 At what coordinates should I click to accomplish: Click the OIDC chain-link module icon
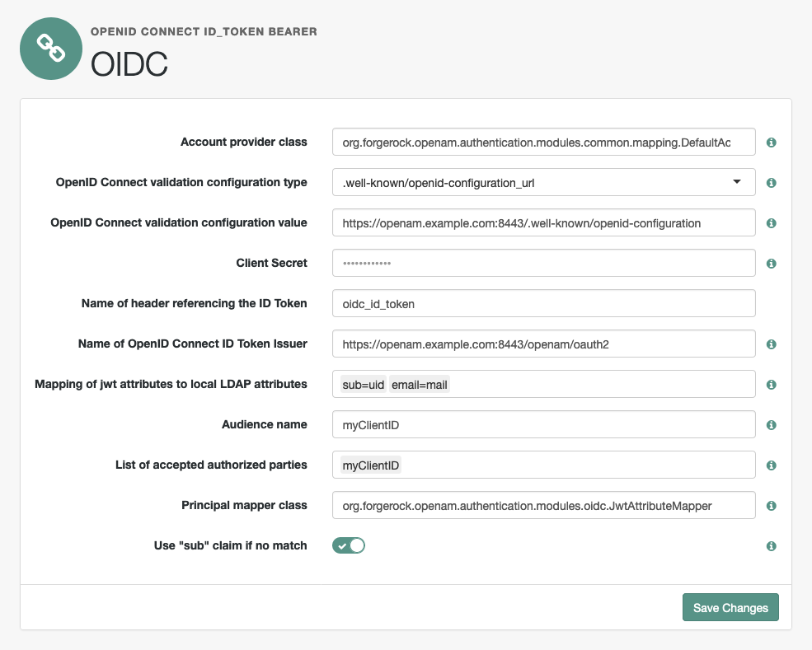coord(50,48)
